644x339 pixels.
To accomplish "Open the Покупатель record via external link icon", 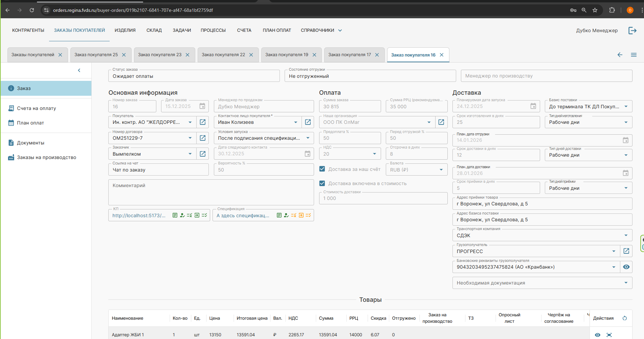I will 202,122.
